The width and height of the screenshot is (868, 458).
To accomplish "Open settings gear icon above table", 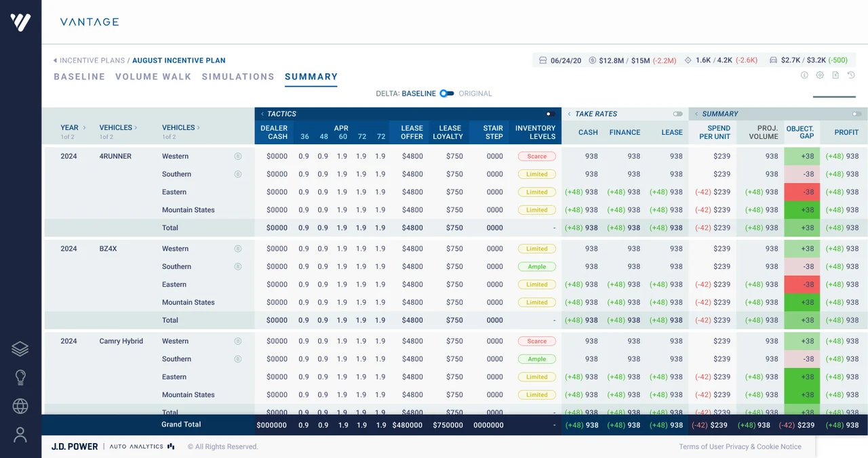I will pyautogui.click(x=820, y=75).
